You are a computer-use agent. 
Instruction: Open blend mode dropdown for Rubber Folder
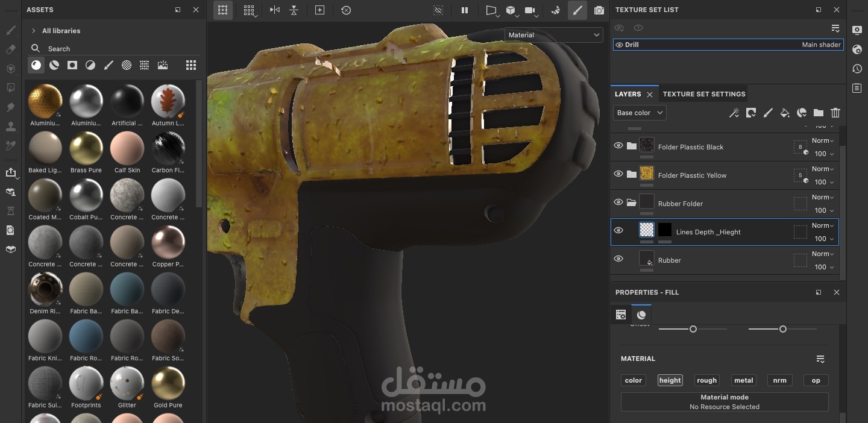click(x=823, y=197)
